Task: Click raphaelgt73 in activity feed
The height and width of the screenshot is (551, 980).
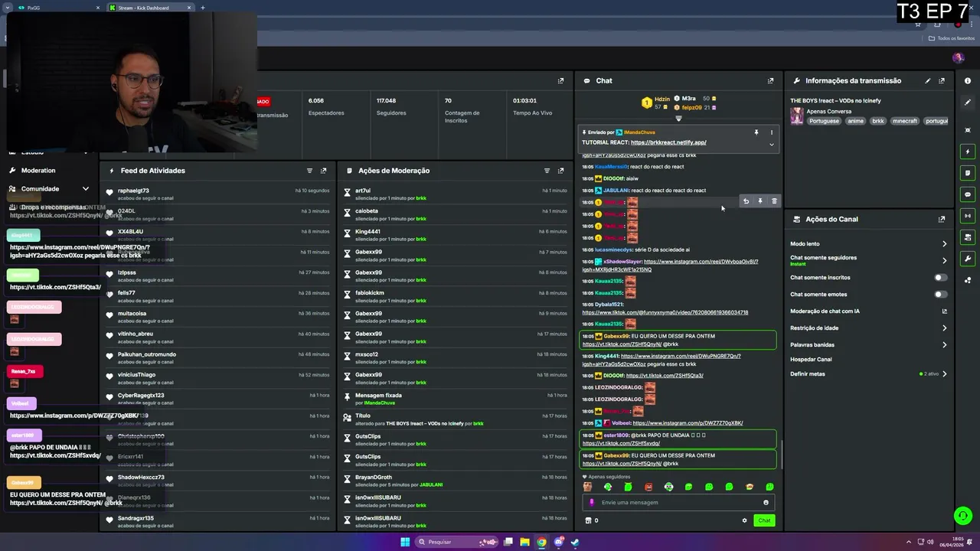Action: pyautogui.click(x=133, y=191)
